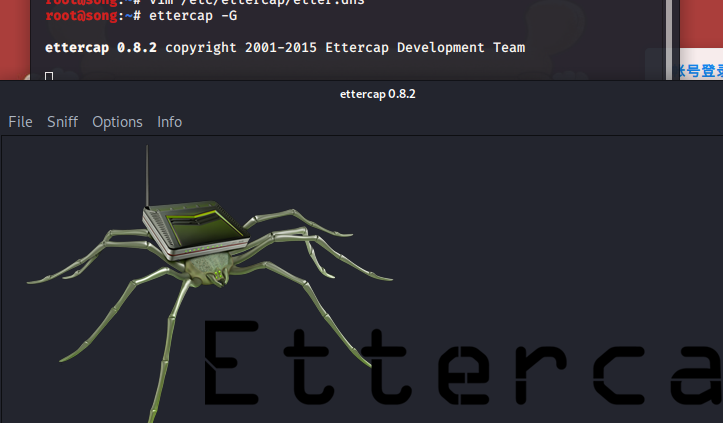Click the terminal cursor block
The width and height of the screenshot is (723, 423).
pyautogui.click(x=49, y=76)
